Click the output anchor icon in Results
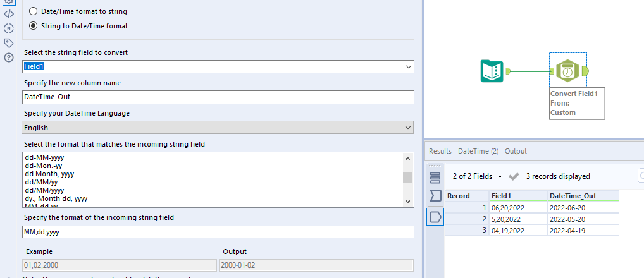 [435, 217]
